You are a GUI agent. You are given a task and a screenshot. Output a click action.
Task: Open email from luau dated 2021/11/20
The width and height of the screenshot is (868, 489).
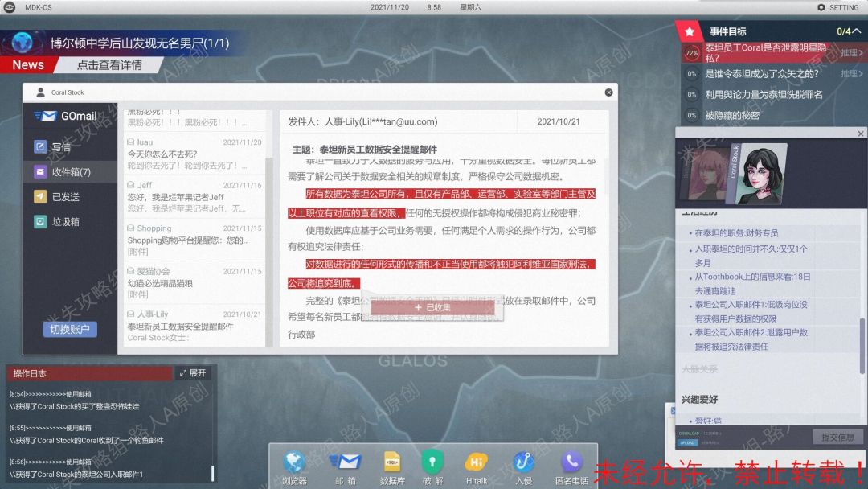(194, 154)
